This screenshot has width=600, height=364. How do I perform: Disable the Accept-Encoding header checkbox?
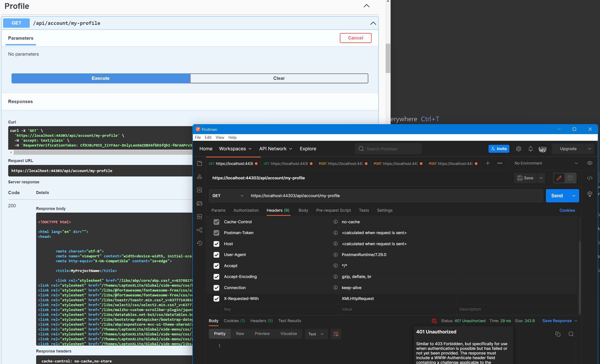[216, 277]
